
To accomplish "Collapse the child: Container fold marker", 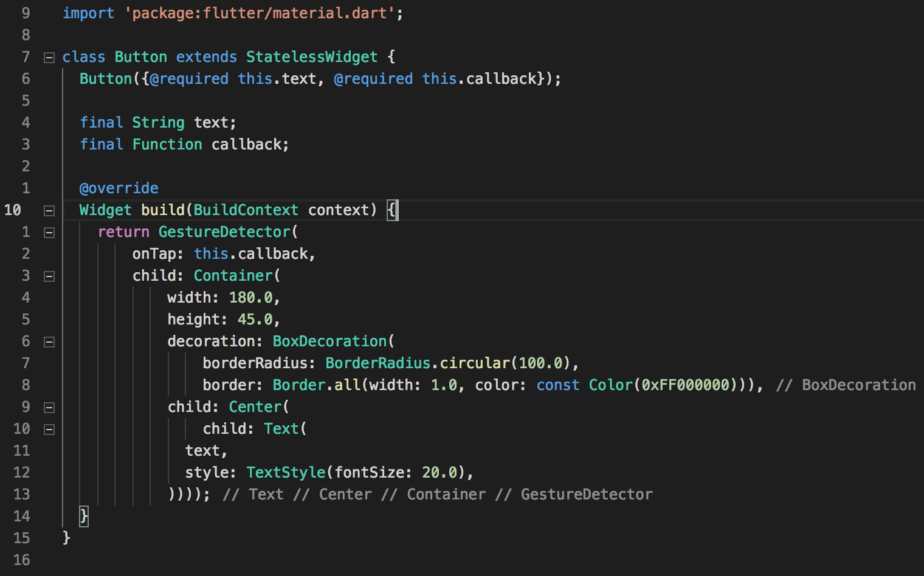I will point(49,276).
